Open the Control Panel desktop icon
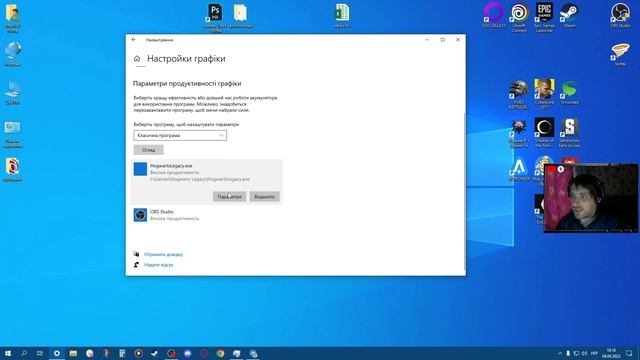Viewport: 640px width, 360px height. click(13, 134)
